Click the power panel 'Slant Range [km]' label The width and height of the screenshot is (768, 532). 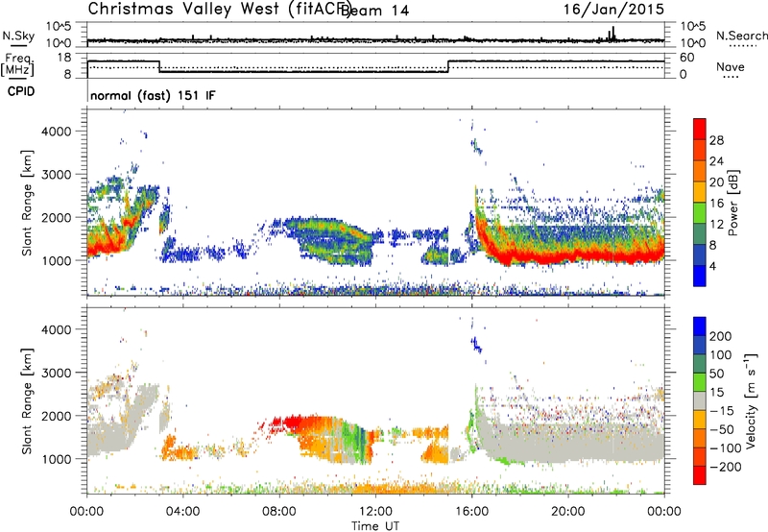click(x=27, y=203)
